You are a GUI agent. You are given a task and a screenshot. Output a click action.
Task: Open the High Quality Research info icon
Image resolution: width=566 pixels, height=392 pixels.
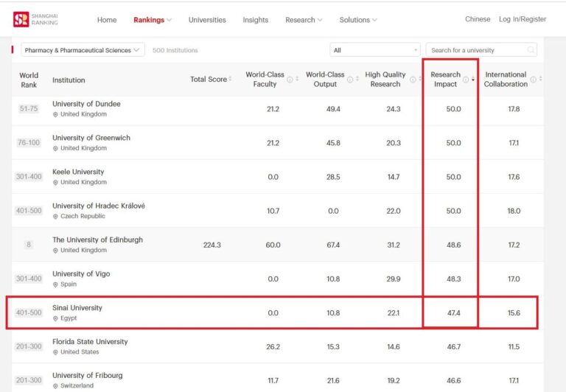point(413,80)
